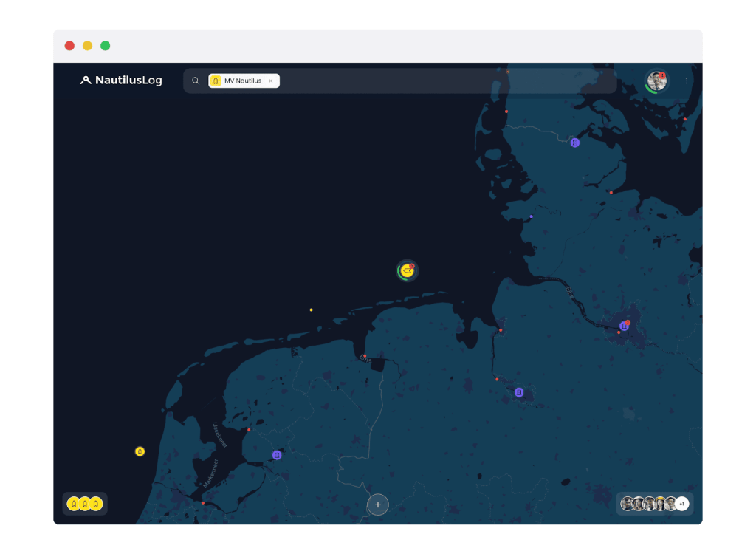Open the third yellow vessel in bottom-left group
The height and width of the screenshot is (554, 756).
click(96, 504)
